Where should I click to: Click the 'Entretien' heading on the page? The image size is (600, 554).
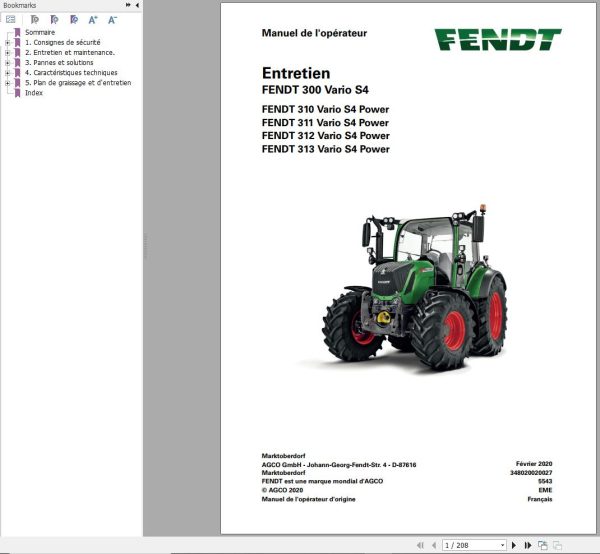click(x=296, y=73)
